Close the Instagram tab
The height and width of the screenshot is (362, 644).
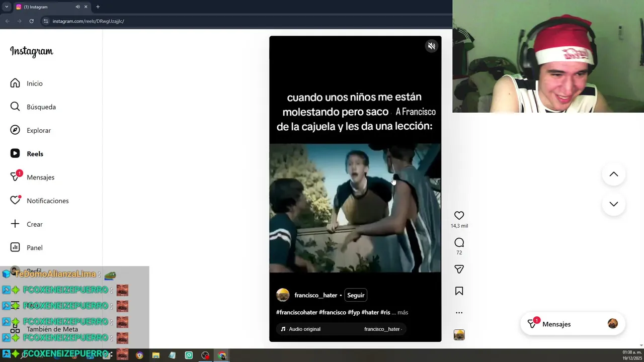click(86, 7)
